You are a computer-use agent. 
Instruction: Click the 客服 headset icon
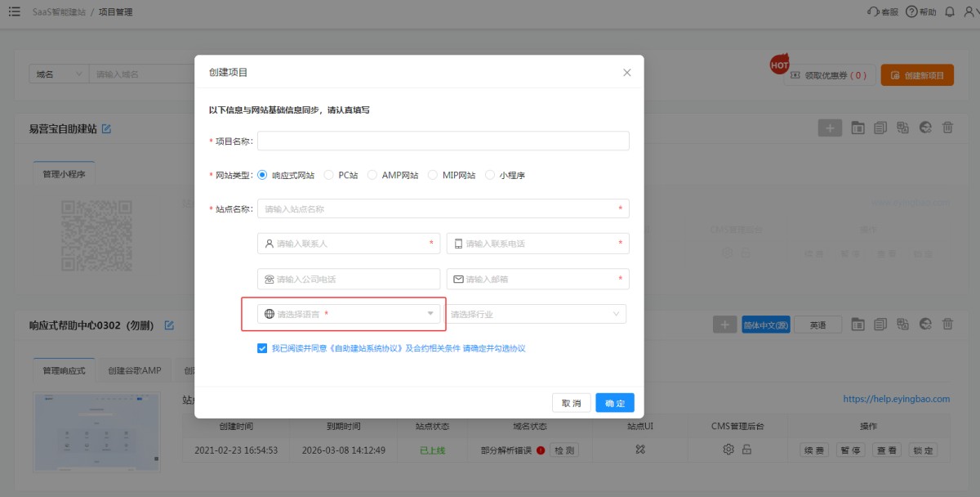click(873, 11)
